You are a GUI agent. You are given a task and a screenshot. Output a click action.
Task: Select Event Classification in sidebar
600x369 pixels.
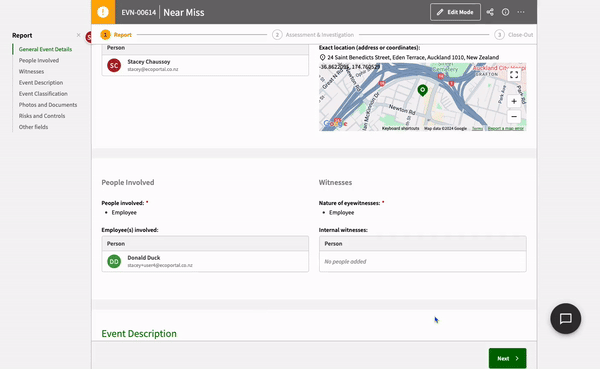(x=43, y=94)
